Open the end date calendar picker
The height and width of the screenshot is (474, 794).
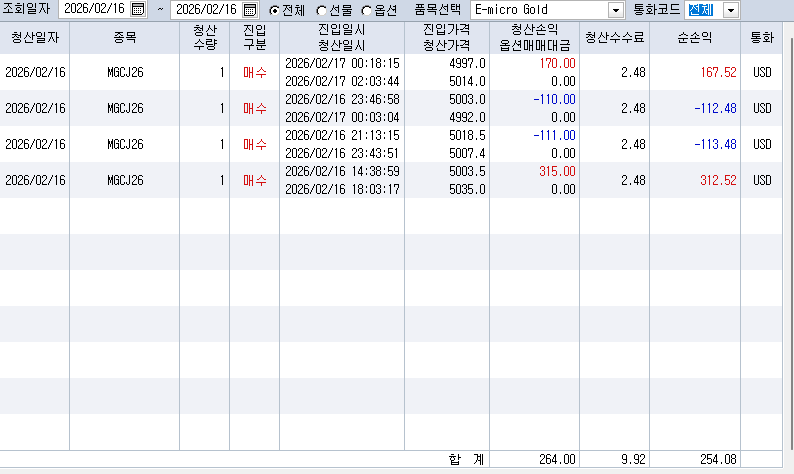(250, 9)
